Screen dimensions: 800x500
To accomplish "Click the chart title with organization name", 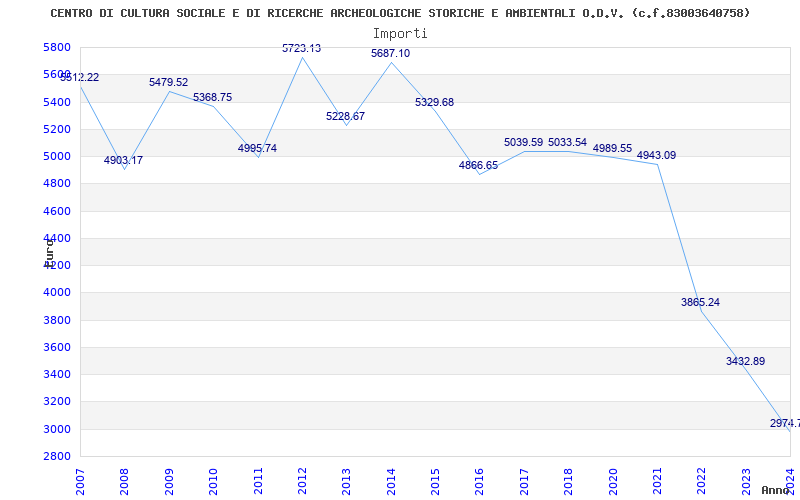I will point(400,13).
